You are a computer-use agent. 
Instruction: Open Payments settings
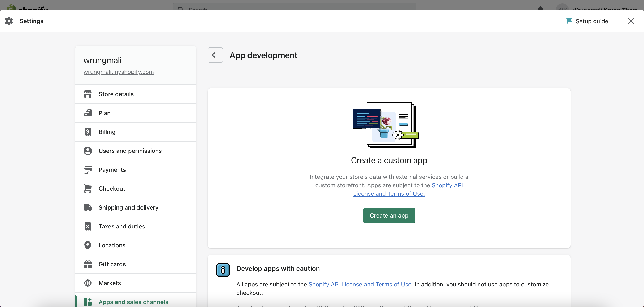[136, 170]
